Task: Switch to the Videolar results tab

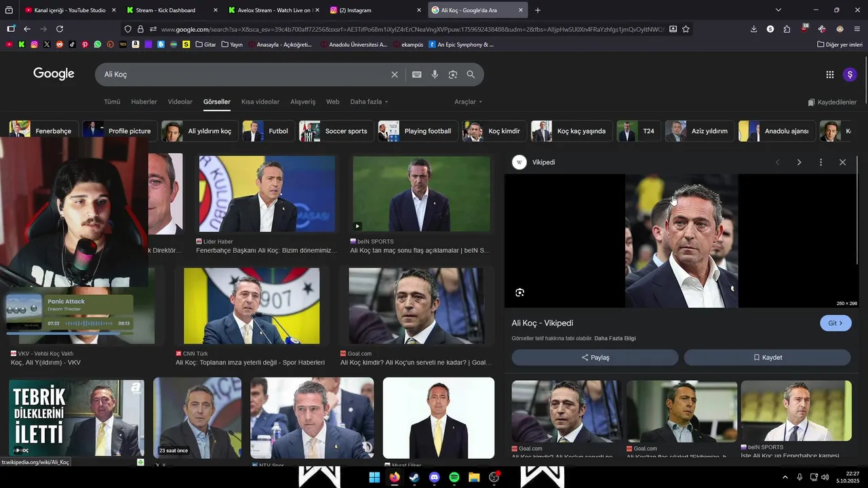Action: click(x=180, y=102)
